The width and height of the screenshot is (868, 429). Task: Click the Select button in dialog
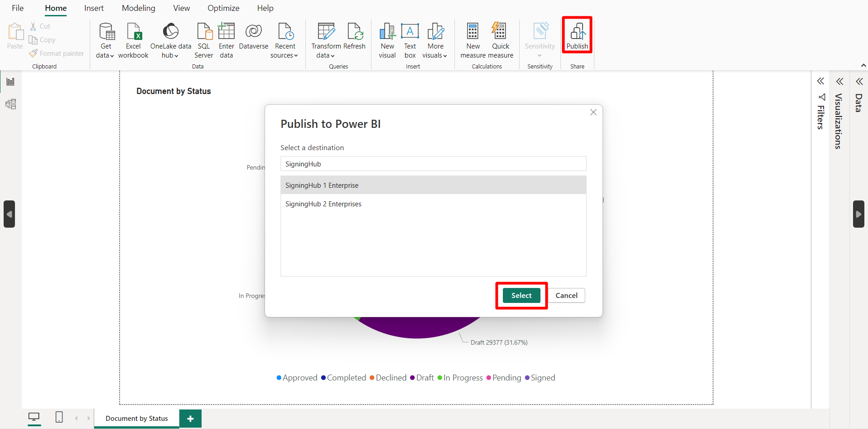click(521, 295)
